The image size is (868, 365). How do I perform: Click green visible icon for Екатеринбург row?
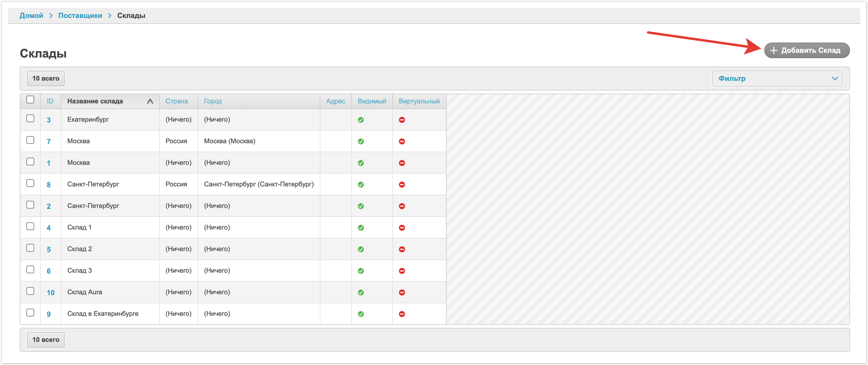(361, 120)
